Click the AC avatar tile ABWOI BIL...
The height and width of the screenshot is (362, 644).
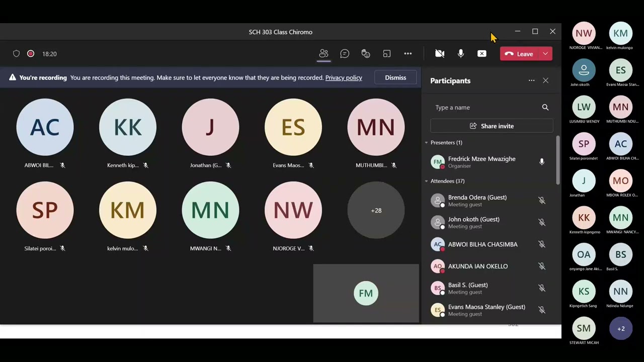pos(45,127)
